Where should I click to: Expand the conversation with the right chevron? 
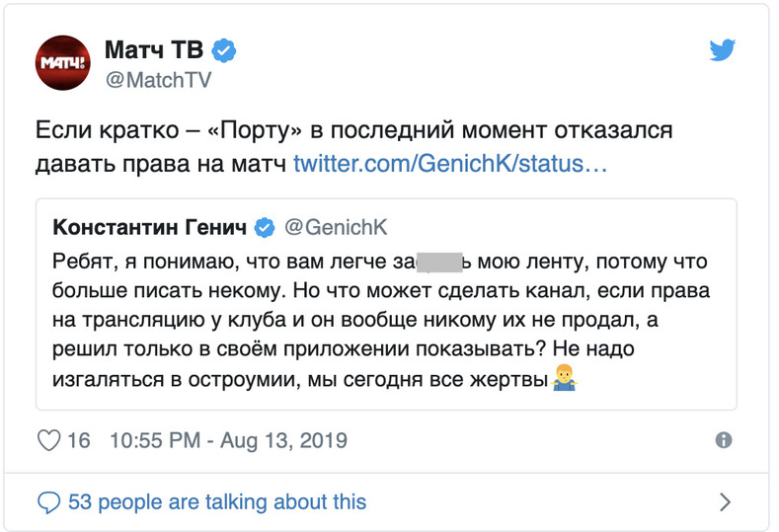tap(725, 502)
